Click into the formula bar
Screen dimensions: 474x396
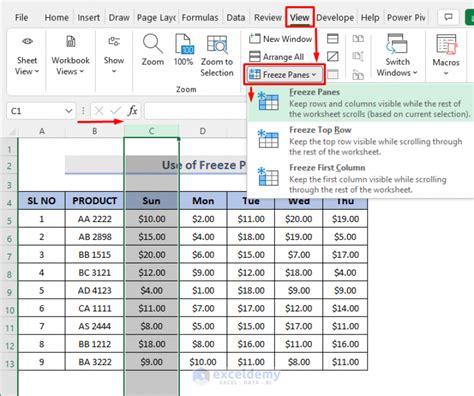coord(195,111)
